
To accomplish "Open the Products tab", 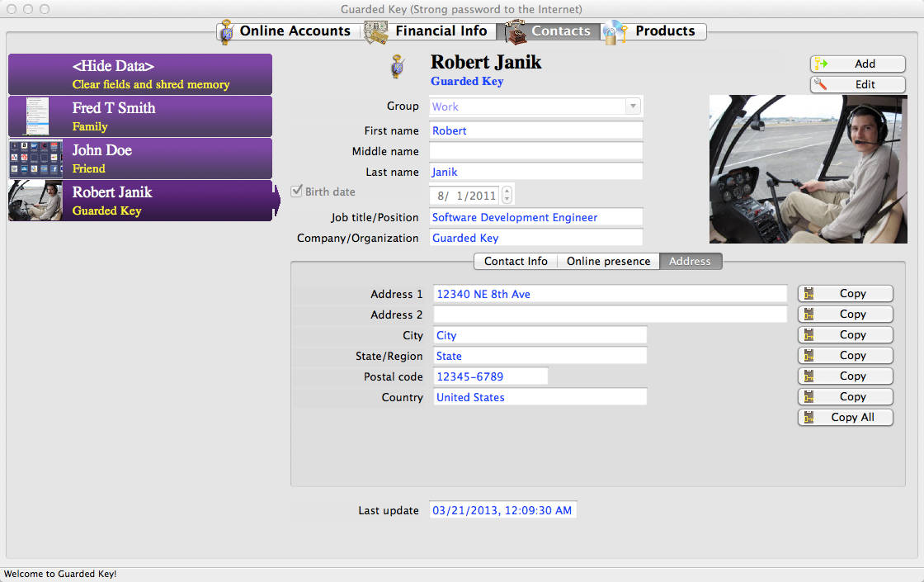I will point(654,31).
